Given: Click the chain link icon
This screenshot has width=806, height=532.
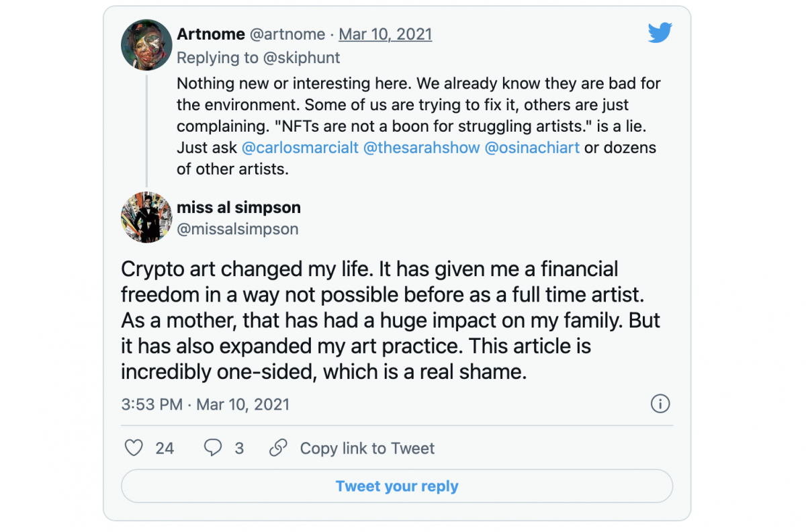Looking at the screenshot, I should (x=278, y=448).
